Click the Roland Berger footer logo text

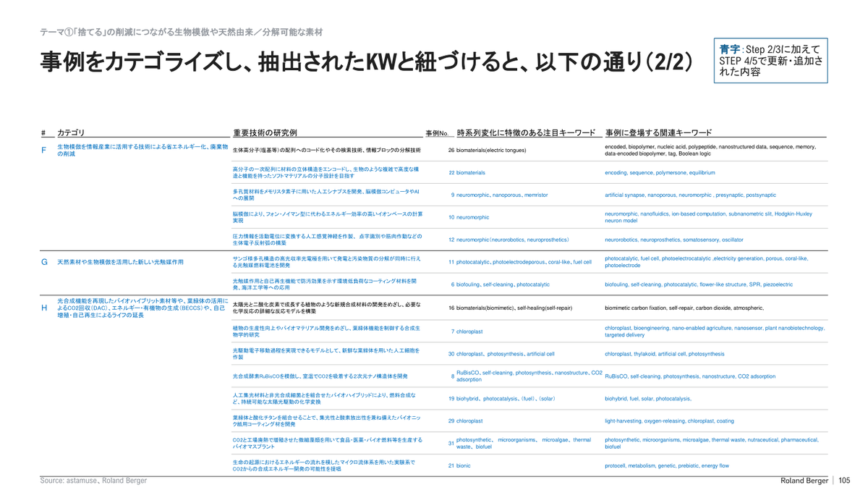click(x=804, y=481)
